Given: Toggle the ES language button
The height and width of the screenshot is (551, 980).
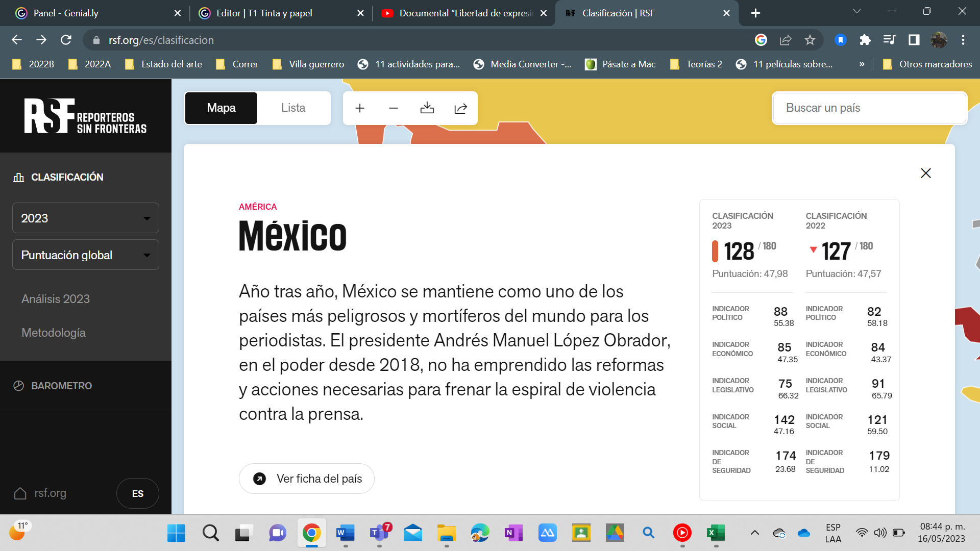Looking at the screenshot, I should 137,493.
